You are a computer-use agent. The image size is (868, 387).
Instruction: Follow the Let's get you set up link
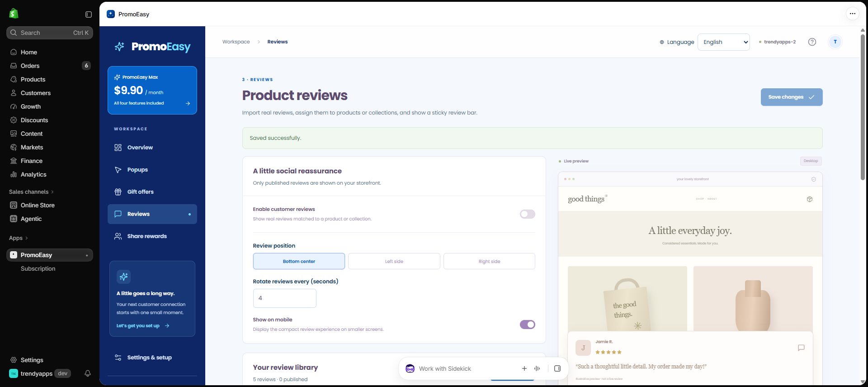[143, 326]
